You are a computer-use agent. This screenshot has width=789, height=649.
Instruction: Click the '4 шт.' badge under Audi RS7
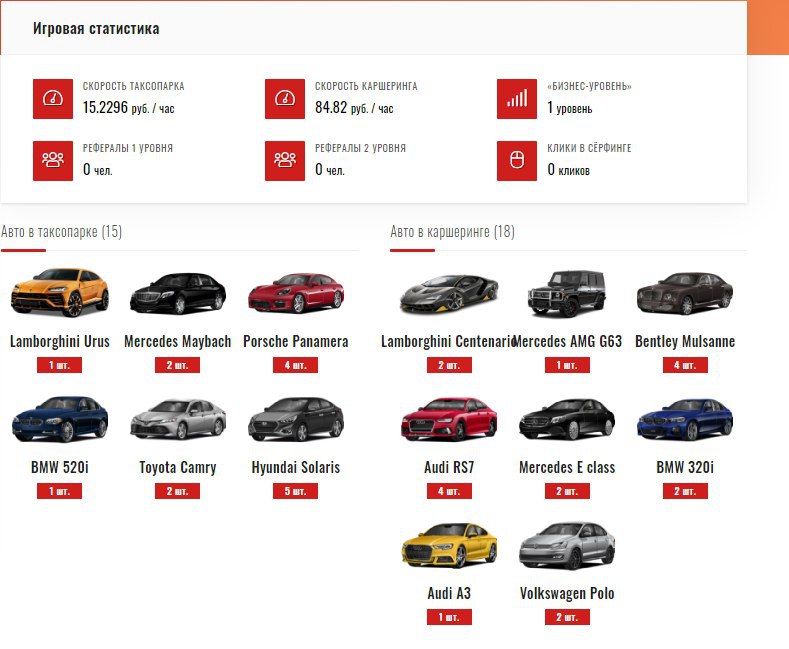pyautogui.click(x=449, y=491)
